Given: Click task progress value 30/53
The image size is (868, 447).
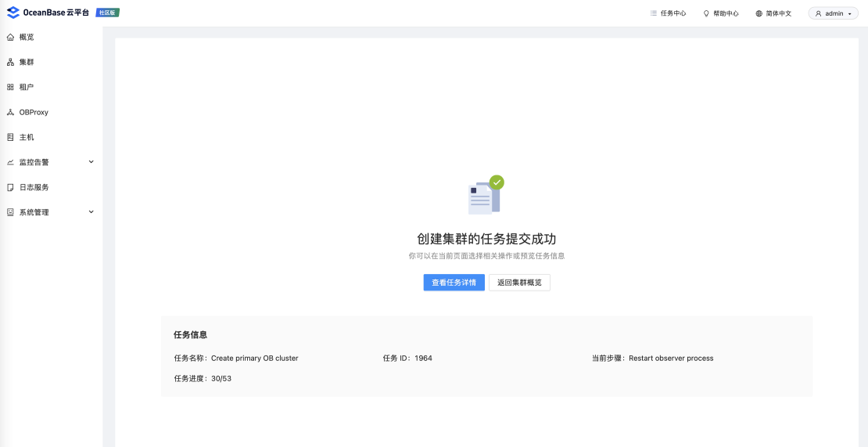Looking at the screenshot, I should click(221, 379).
